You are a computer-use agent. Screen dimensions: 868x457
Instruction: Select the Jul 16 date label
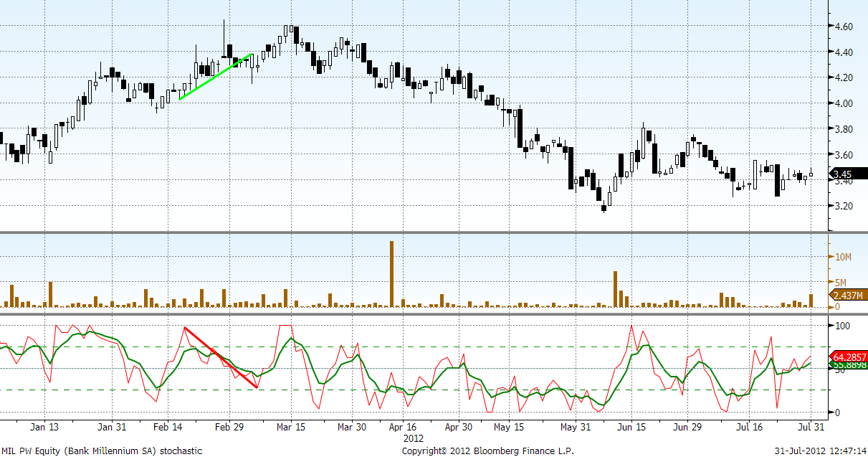(x=750, y=427)
